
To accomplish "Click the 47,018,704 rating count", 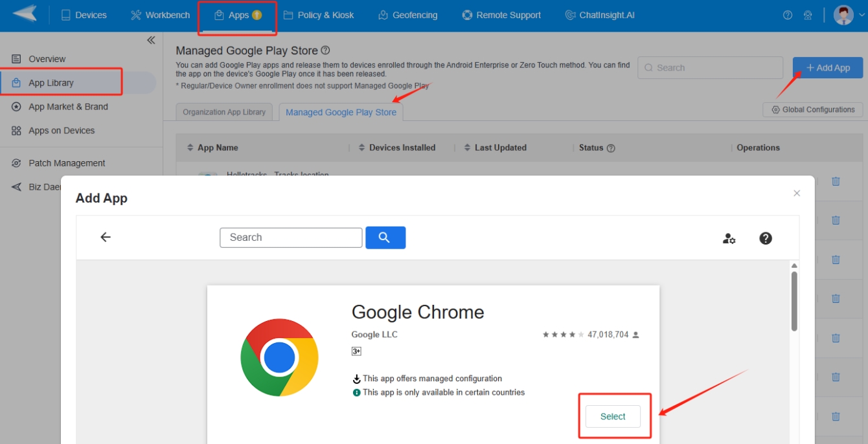I will tap(608, 335).
